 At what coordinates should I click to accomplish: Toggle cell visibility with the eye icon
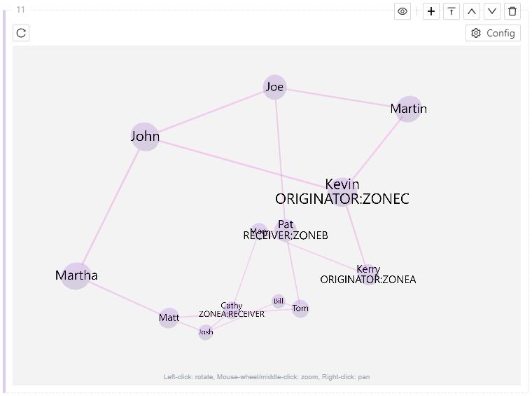(x=402, y=11)
